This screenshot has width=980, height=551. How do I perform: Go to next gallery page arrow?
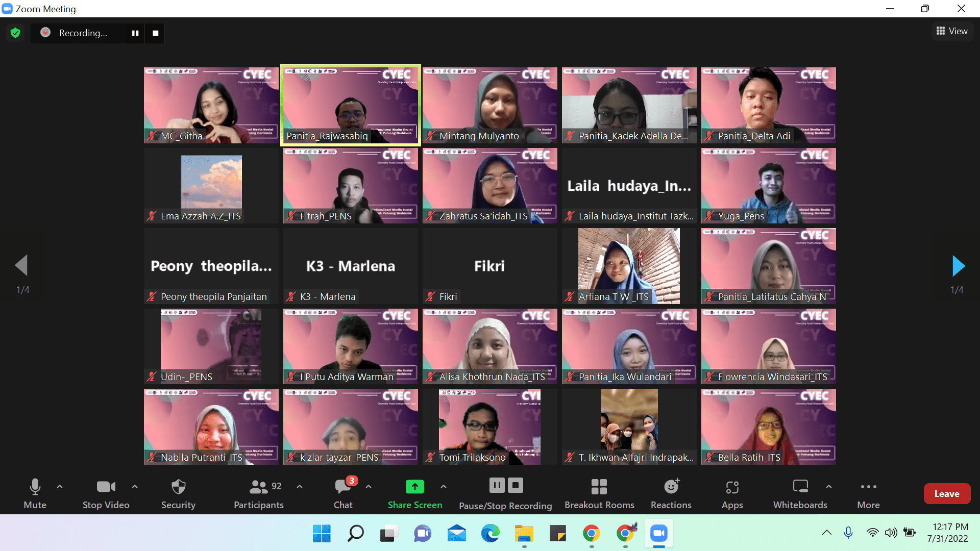958,266
